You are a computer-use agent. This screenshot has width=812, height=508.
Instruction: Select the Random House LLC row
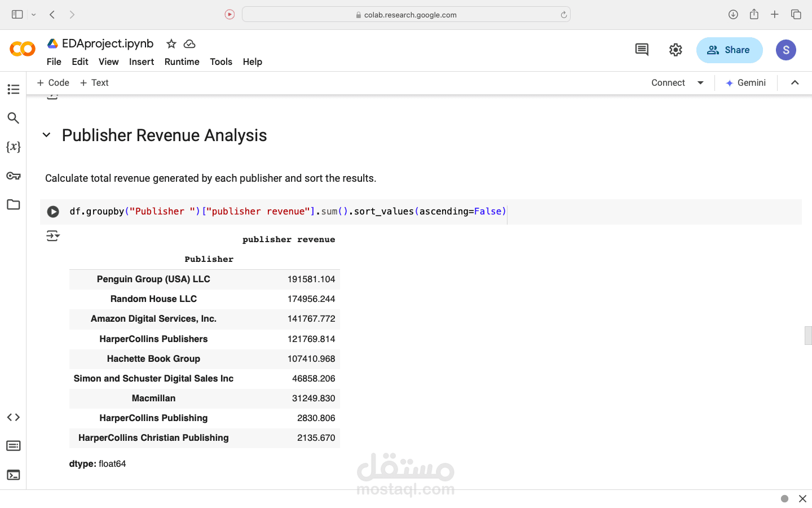point(205,299)
